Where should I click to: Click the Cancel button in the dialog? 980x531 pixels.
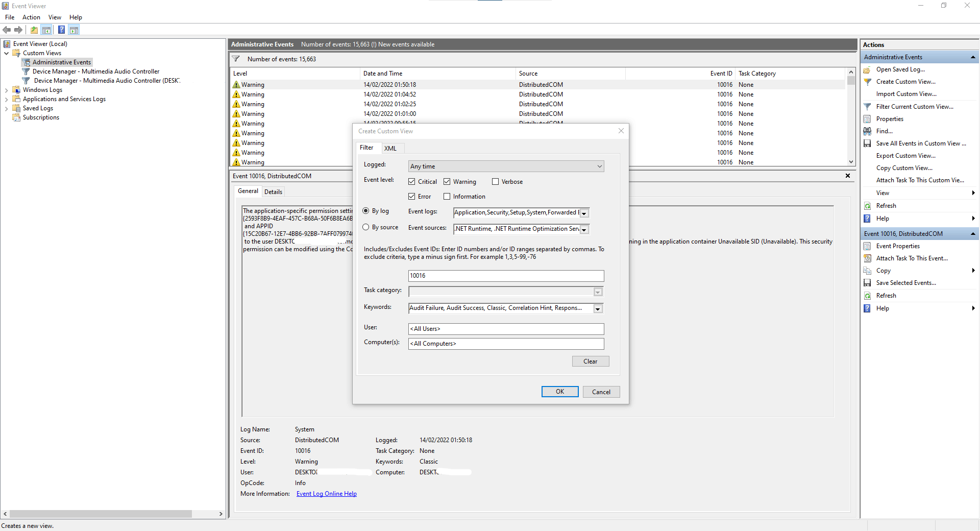601,392
